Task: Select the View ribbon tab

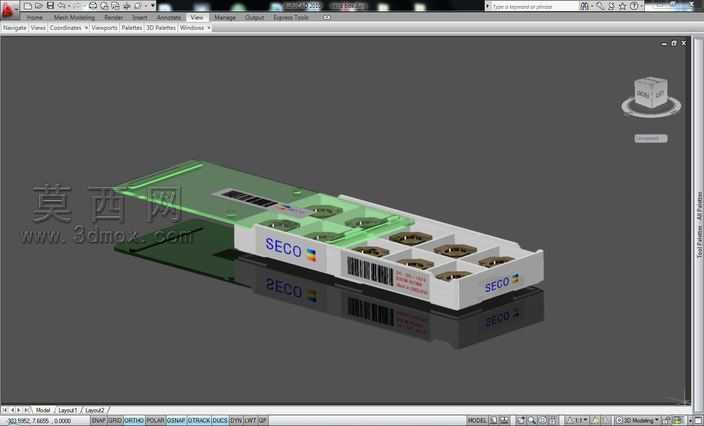Action: [x=197, y=18]
